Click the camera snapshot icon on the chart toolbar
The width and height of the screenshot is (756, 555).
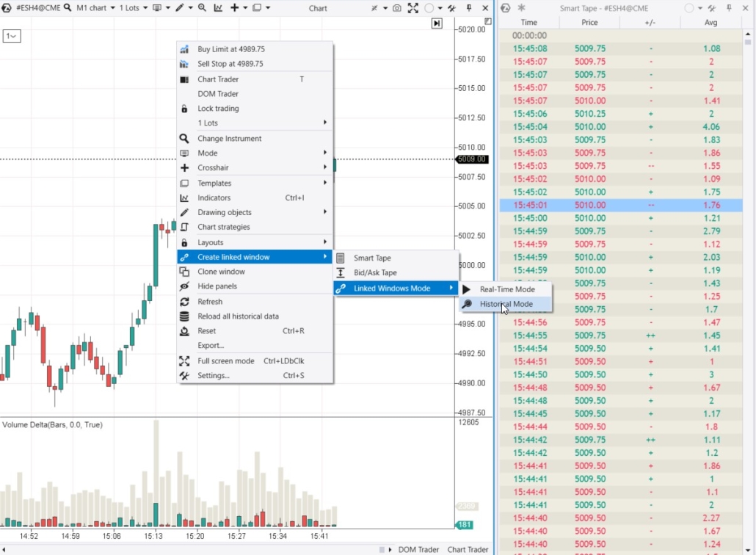point(397,9)
